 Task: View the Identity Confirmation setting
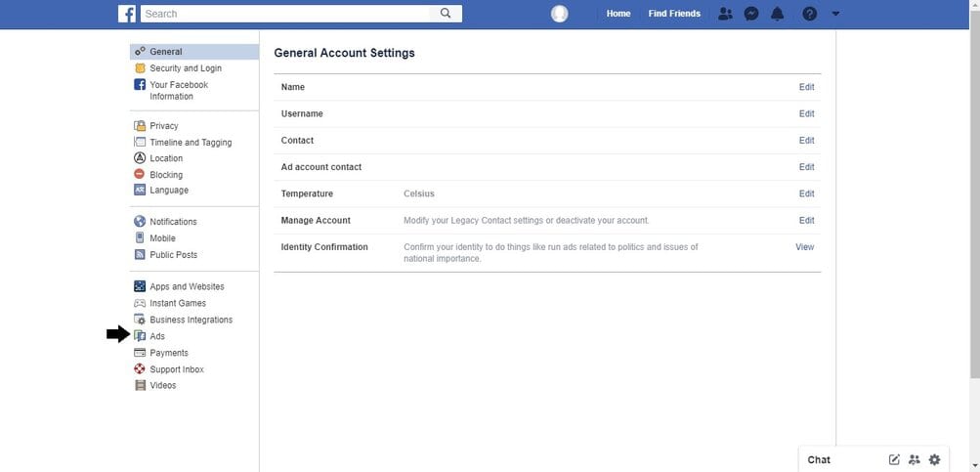pyautogui.click(x=804, y=247)
